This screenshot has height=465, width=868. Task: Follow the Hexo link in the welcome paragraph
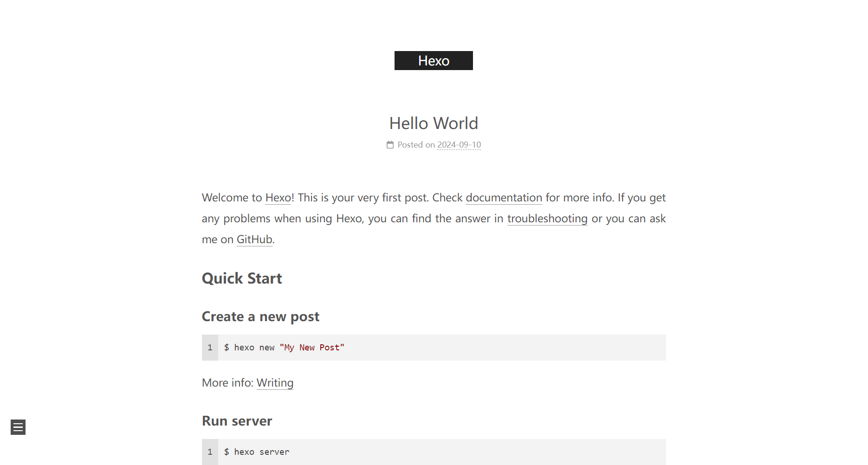pyautogui.click(x=278, y=198)
